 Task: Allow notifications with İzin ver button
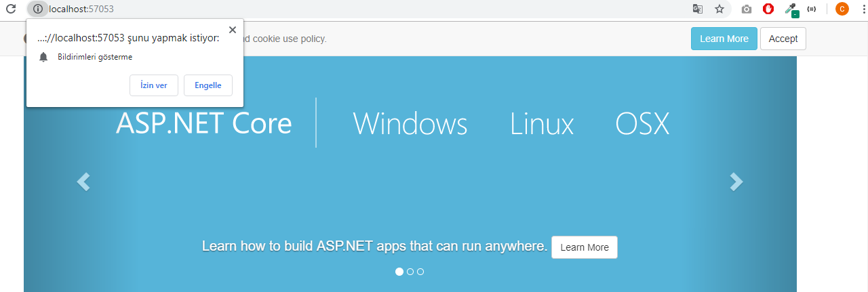tap(153, 85)
